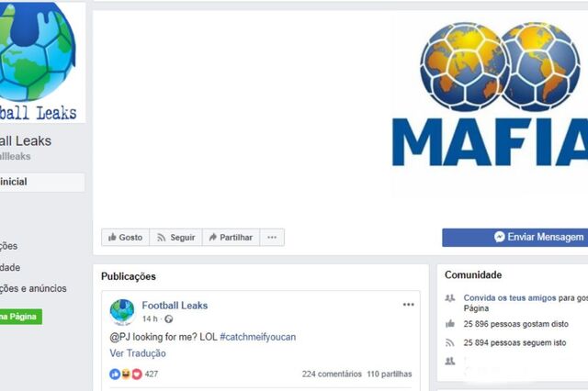This screenshot has width=588, height=391.
Task: Open the Football Leaks post avatar
Action: (122, 312)
